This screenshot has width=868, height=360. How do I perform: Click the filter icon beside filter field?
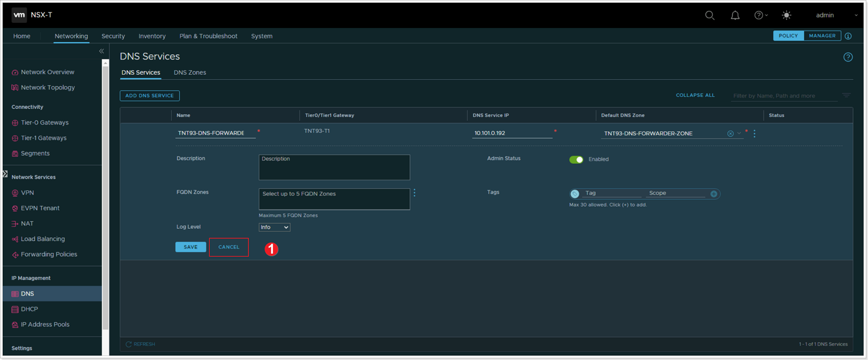pos(846,96)
